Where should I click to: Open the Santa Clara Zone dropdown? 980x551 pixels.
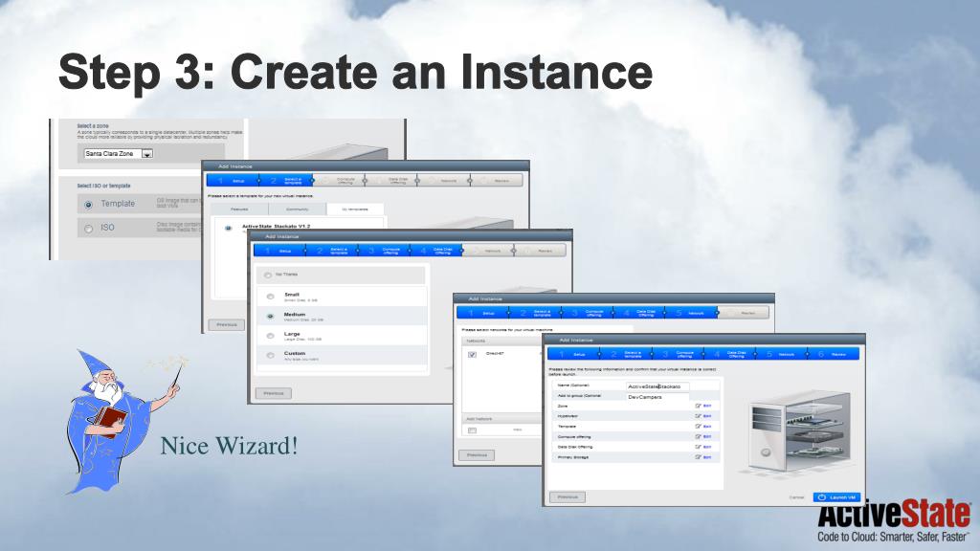(118, 153)
